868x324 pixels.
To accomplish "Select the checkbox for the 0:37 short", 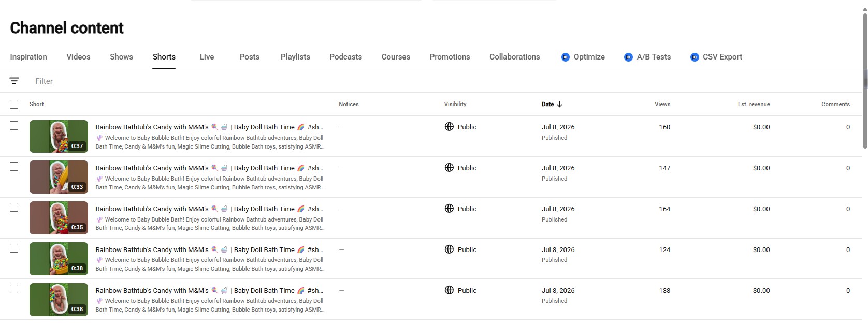I will tap(14, 125).
